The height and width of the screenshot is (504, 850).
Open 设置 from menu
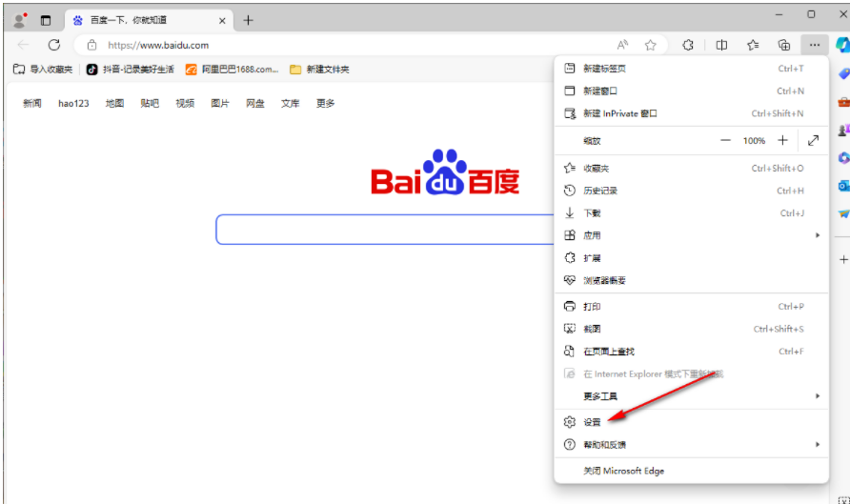point(691,422)
